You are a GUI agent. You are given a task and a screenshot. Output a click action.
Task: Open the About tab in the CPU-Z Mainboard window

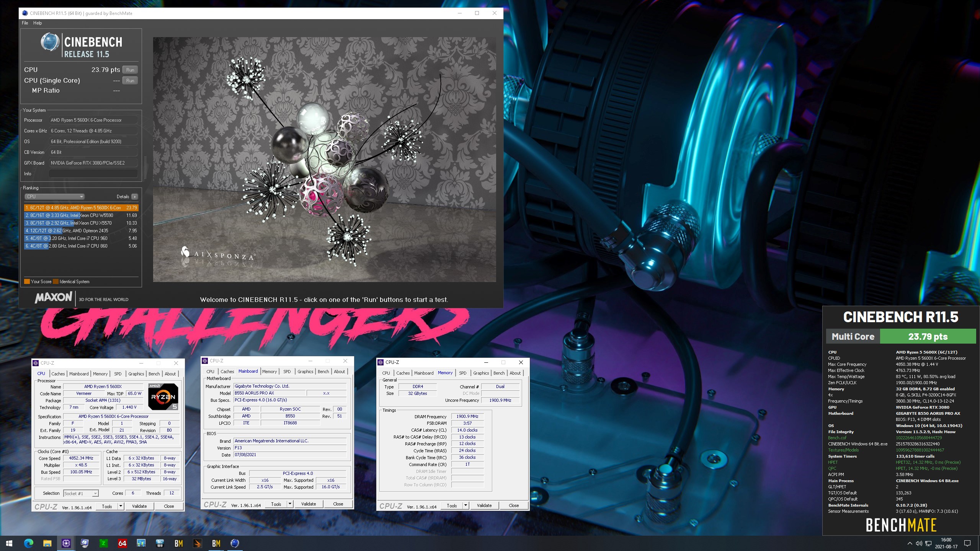point(340,372)
